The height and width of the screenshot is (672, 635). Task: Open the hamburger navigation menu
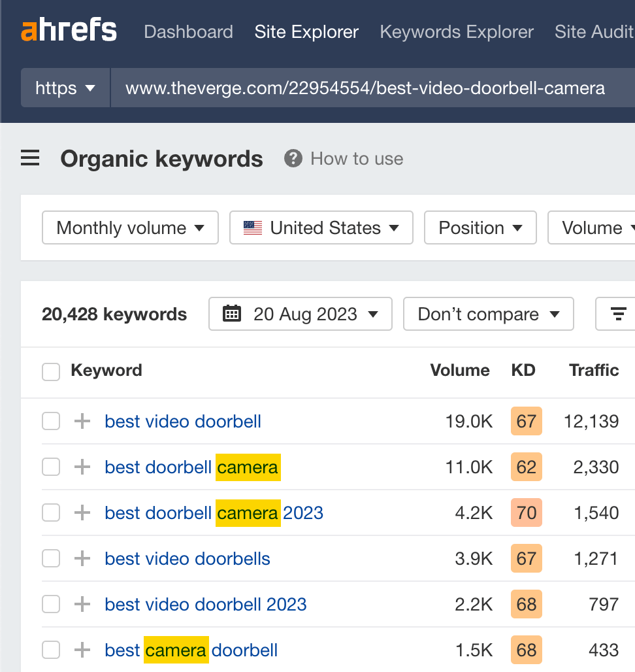[x=30, y=158]
